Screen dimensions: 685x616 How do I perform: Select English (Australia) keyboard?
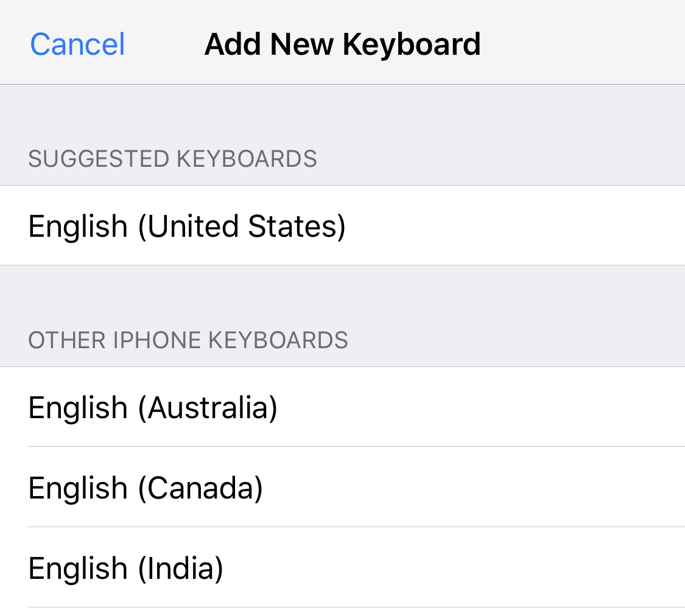(153, 407)
